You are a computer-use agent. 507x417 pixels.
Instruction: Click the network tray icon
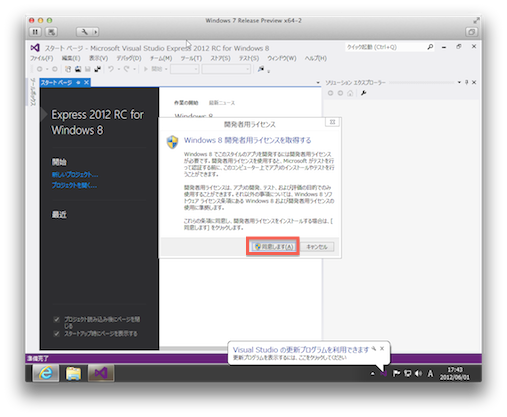pos(407,373)
